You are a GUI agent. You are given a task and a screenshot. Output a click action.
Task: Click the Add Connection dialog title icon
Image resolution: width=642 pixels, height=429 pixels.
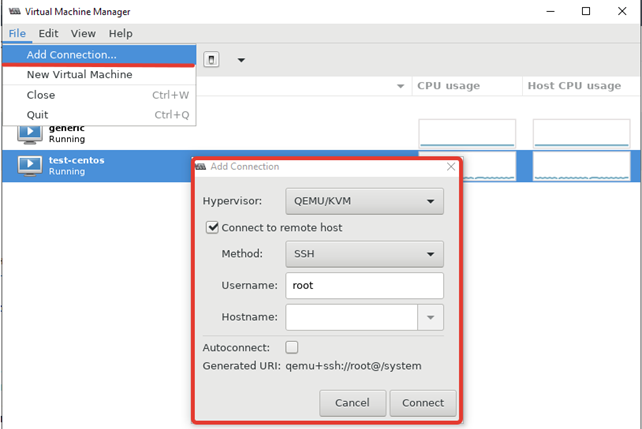tap(201, 167)
